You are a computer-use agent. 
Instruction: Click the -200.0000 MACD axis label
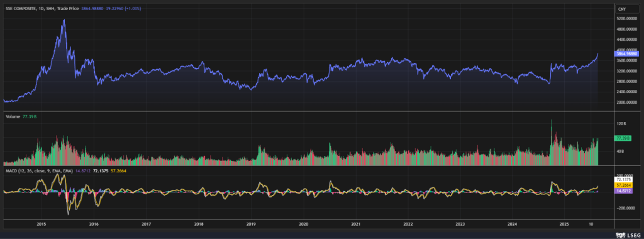[626, 208]
